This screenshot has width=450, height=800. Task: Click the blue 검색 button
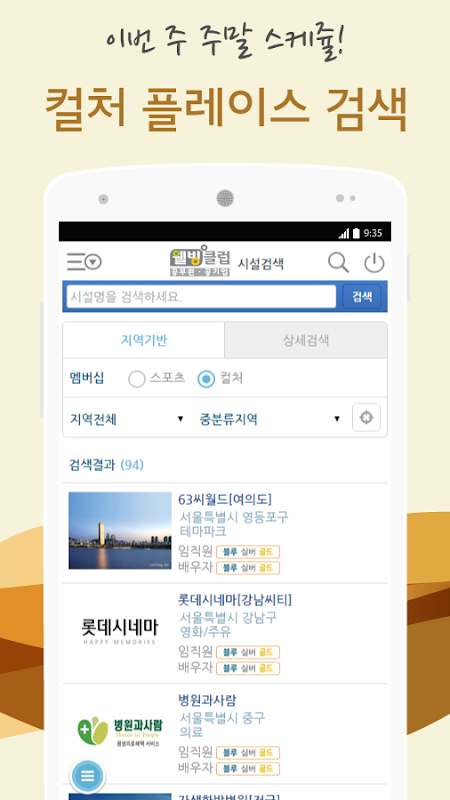362,297
